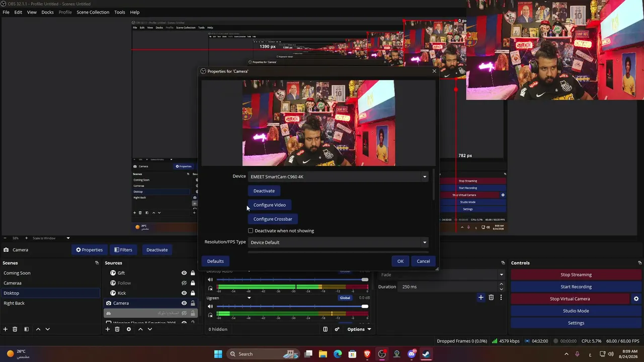The height and width of the screenshot is (362, 644).
Task: Open transition properties three-dot menu
Action: tap(501, 298)
